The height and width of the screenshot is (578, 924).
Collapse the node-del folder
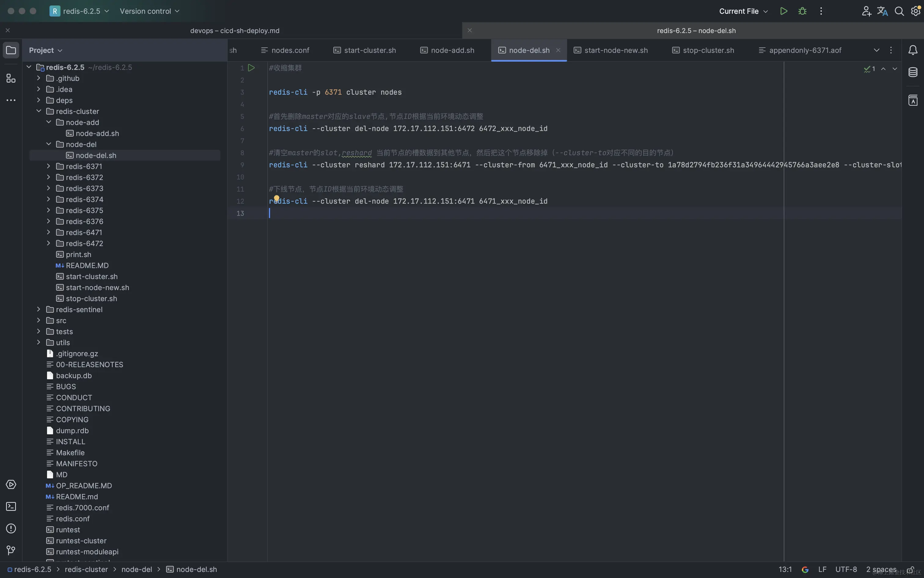tap(49, 144)
